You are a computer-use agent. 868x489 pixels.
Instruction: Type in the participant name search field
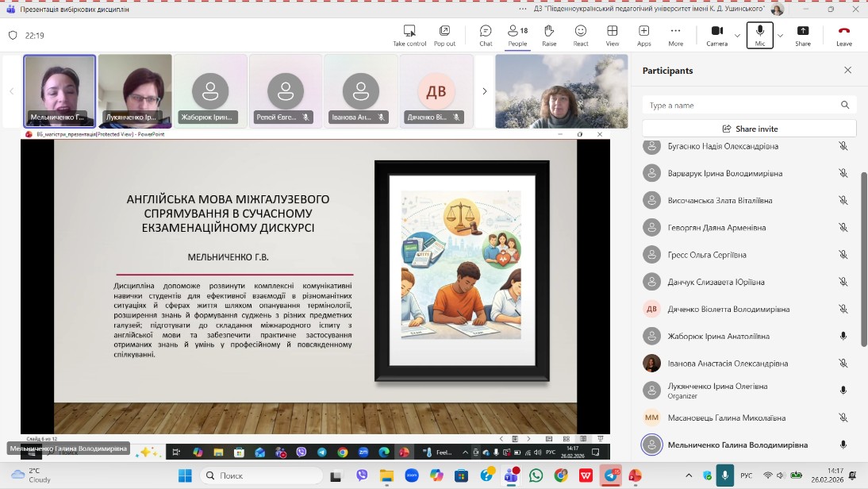742,105
